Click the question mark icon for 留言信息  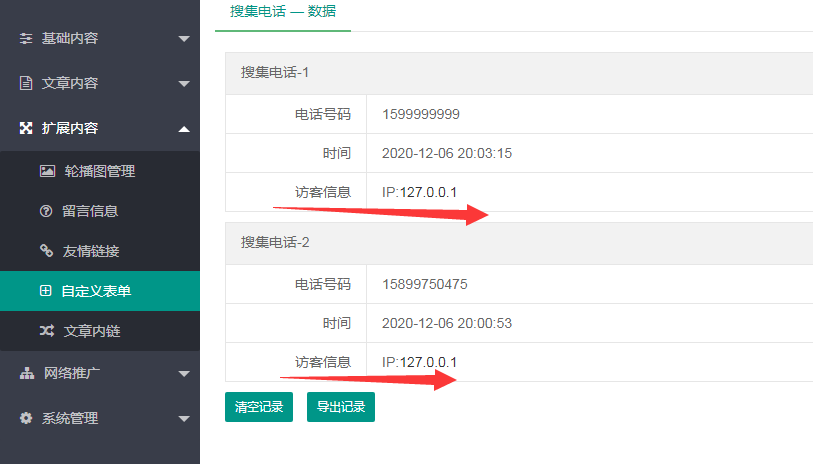click(46, 211)
